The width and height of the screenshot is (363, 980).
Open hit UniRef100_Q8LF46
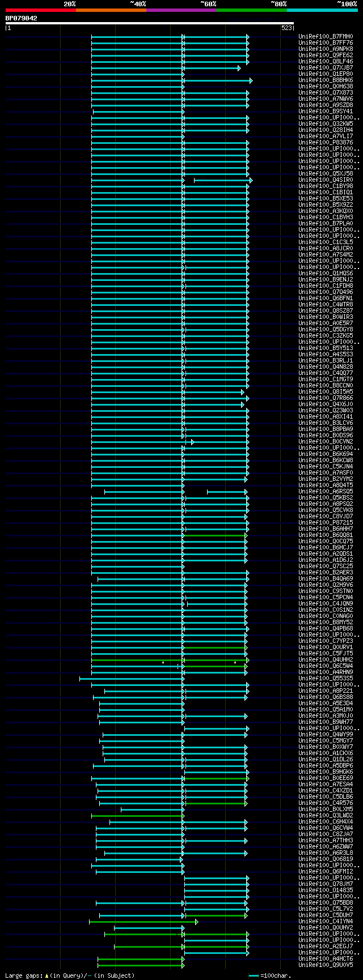(326, 62)
